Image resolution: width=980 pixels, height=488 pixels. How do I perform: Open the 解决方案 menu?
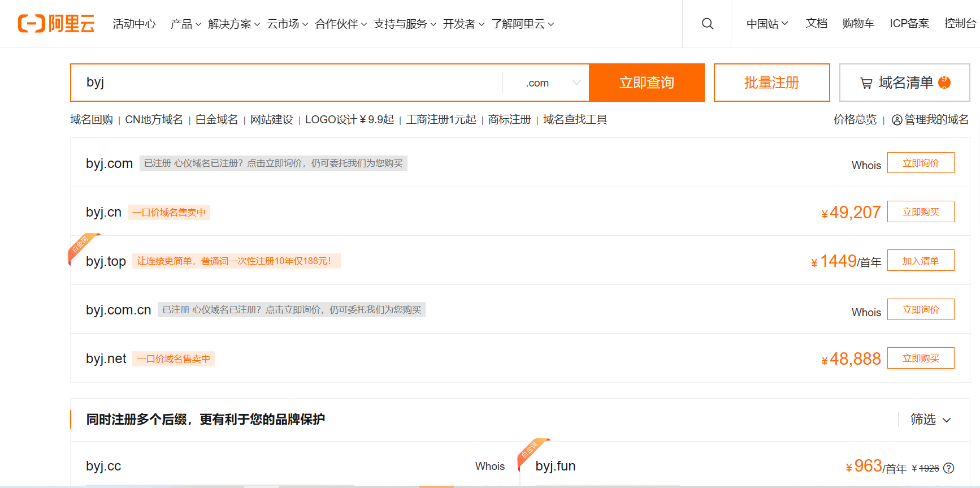pyautogui.click(x=233, y=24)
